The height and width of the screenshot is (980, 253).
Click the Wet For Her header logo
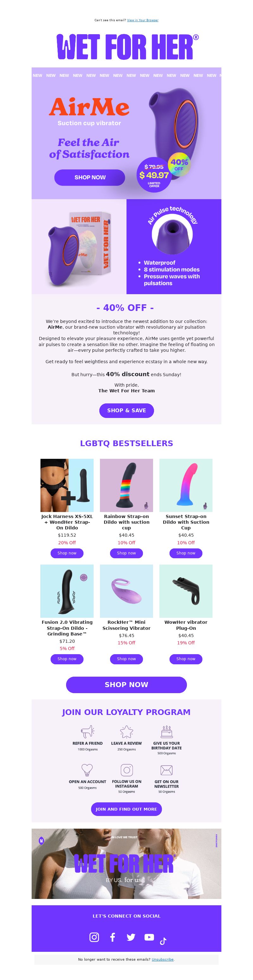[x=127, y=47]
